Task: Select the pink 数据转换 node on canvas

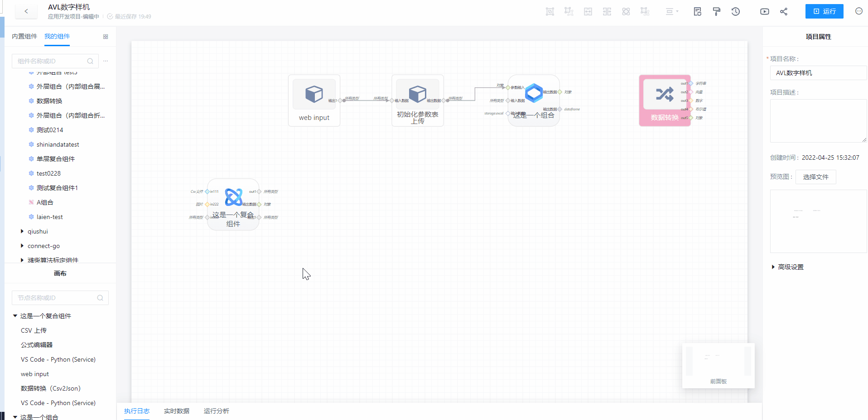Action: (665, 100)
